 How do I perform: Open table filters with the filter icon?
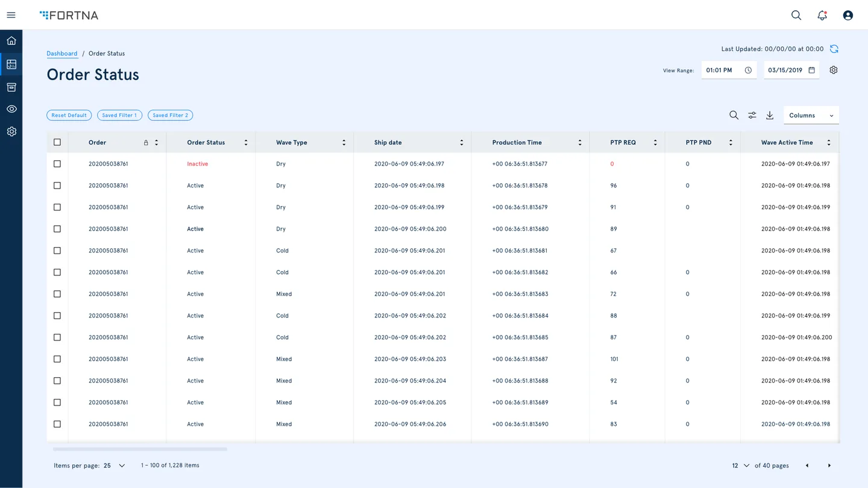(752, 114)
